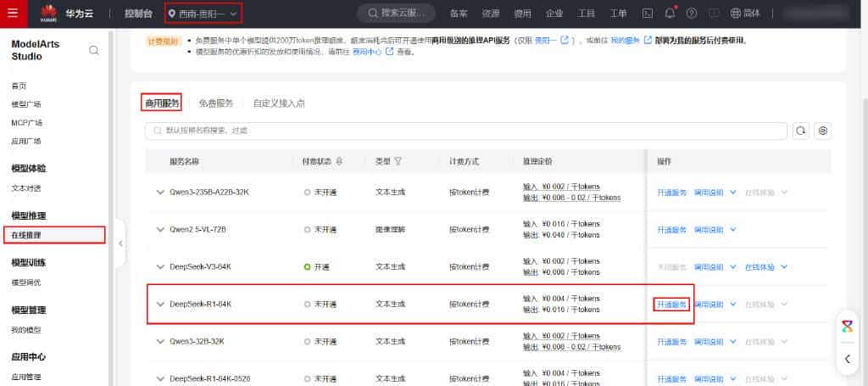The height and width of the screenshot is (386, 868).
Task: Open the help question-mark icon
Action: click(x=692, y=14)
